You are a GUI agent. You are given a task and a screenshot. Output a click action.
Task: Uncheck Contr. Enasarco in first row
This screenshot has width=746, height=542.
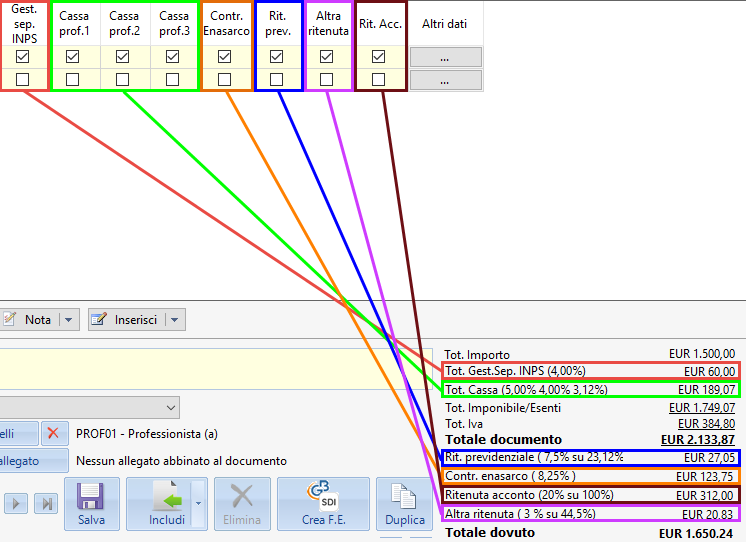(225, 57)
